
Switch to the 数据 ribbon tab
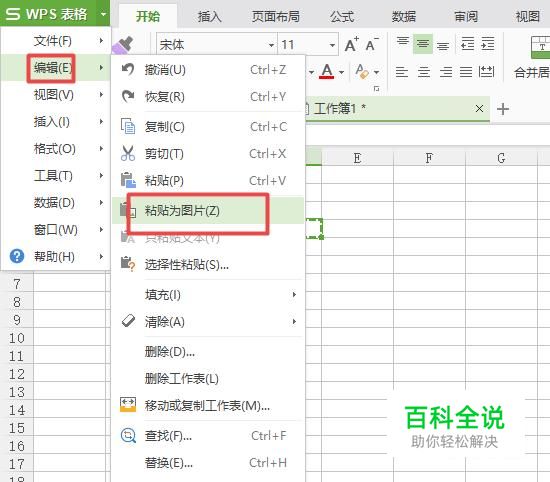(403, 16)
